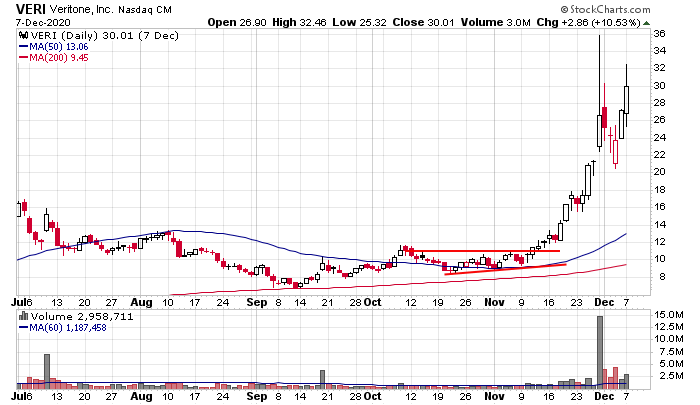Click the Dec label on the price chart axis
700x405 pixels.
pyautogui.click(x=604, y=302)
